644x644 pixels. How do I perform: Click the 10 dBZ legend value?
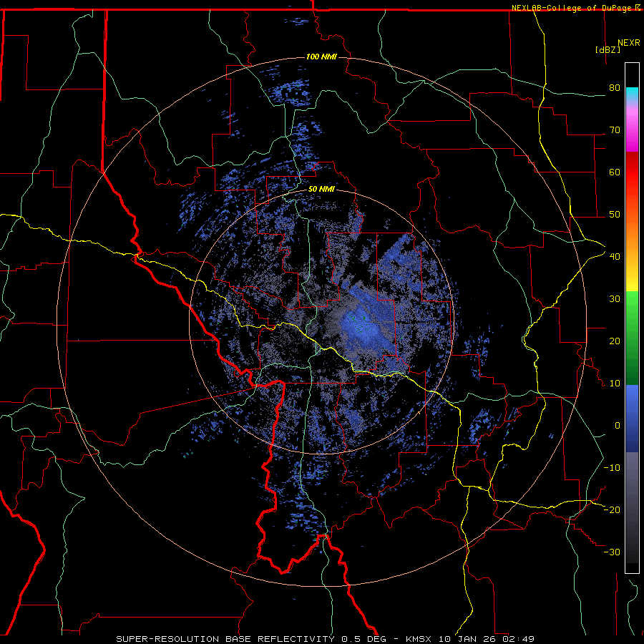(x=615, y=384)
